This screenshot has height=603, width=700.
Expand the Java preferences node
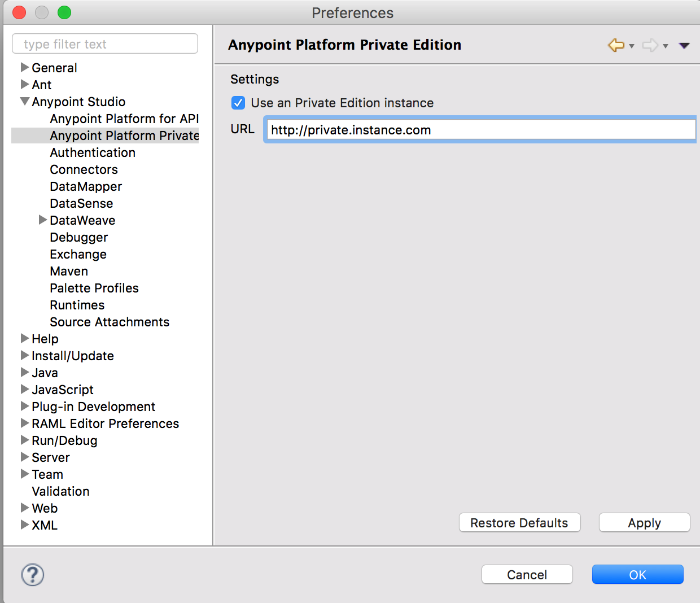click(x=24, y=373)
